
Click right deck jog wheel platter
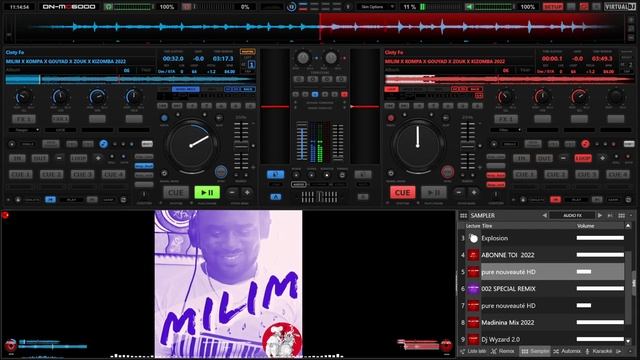coord(418,145)
